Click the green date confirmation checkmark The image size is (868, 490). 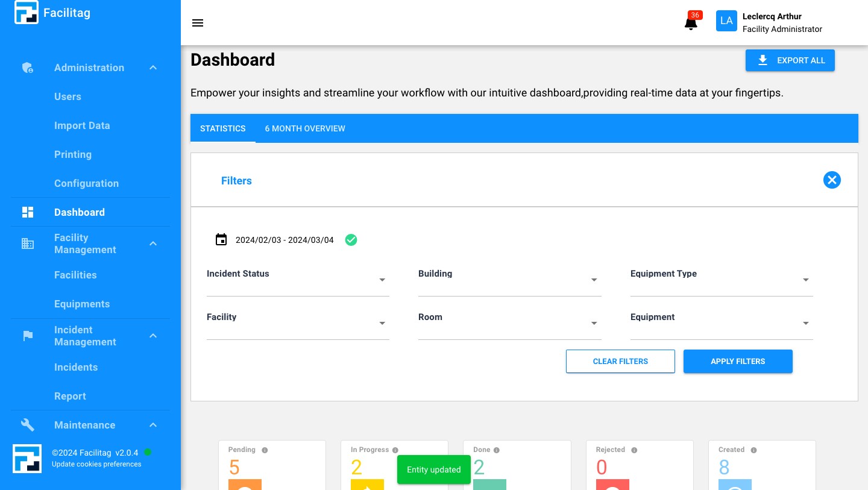[x=351, y=240]
